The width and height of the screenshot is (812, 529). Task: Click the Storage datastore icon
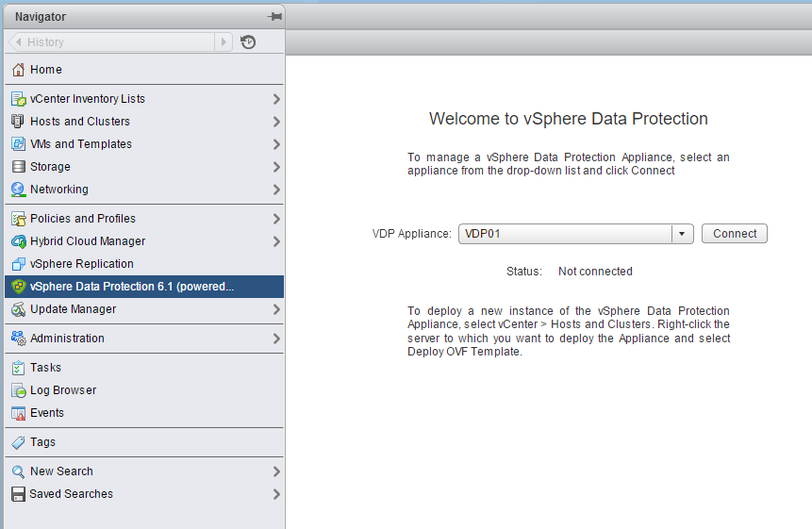point(18,167)
